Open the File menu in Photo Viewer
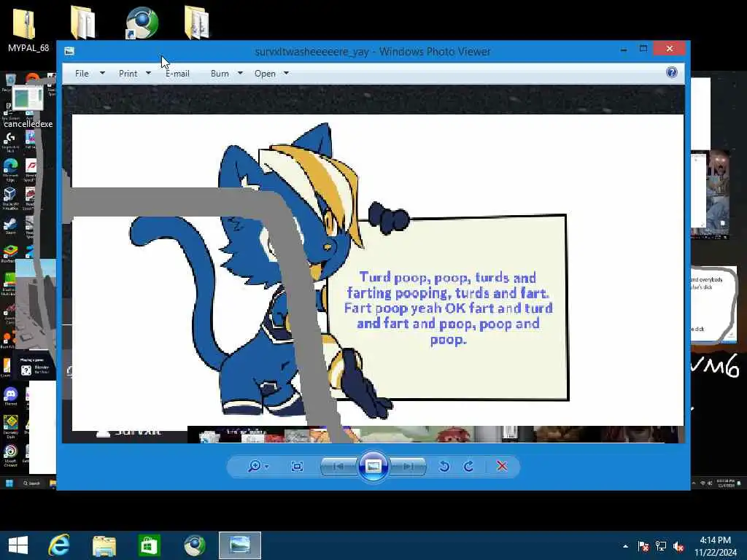747x560 pixels. [82, 74]
